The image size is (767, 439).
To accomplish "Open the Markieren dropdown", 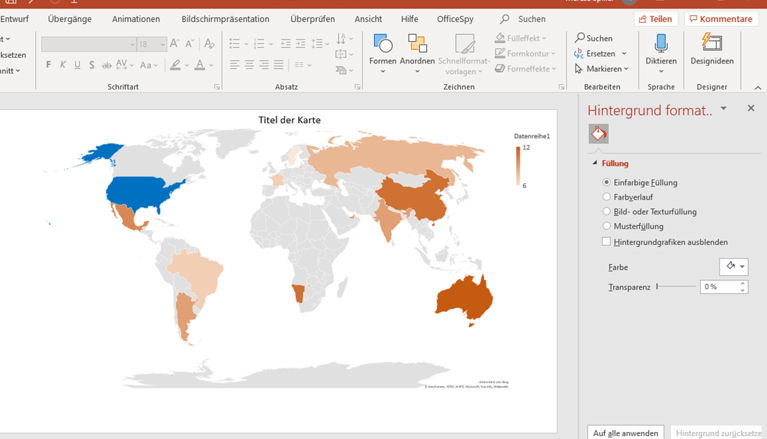I will (626, 69).
